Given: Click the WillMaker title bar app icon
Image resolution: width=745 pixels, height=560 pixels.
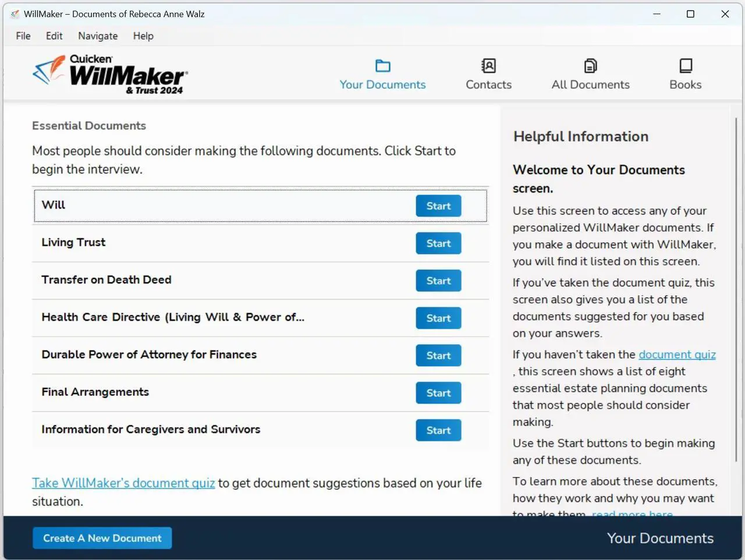Looking at the screenshot, I should pyautogui.click(x=15, y=14).
